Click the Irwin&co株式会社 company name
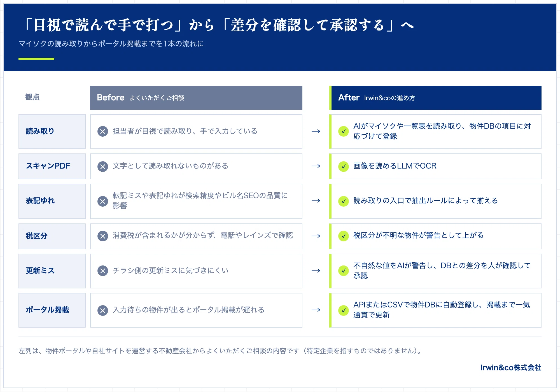Image resolution: width=560 pixels, height=392 pixels. (511, 368)
